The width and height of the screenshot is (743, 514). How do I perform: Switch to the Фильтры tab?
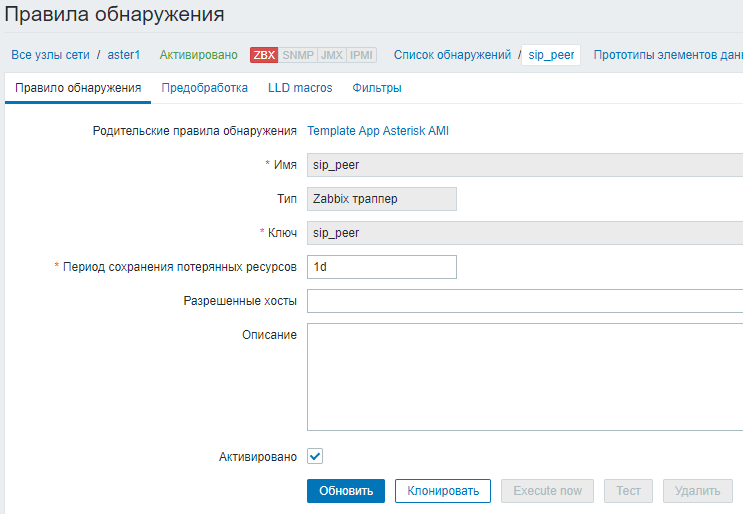(377, 88)
